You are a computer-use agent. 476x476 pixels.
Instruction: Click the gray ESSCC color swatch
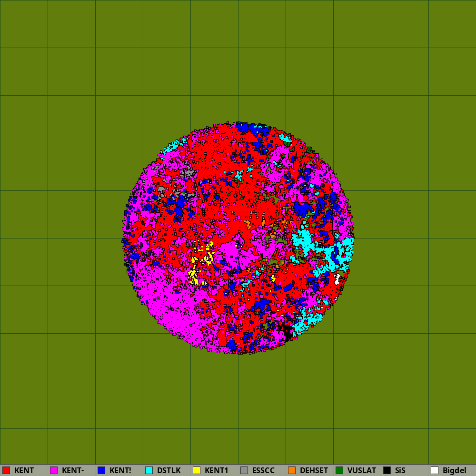(x=244, y=470)
